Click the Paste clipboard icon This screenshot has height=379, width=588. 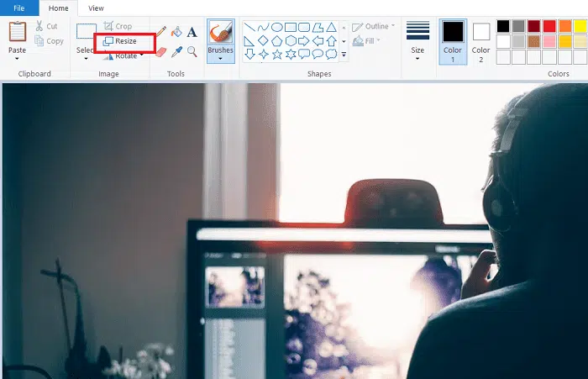18,32
